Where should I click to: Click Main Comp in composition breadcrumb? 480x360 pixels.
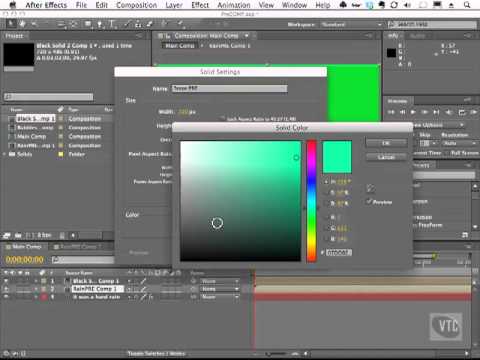[180, 46]
